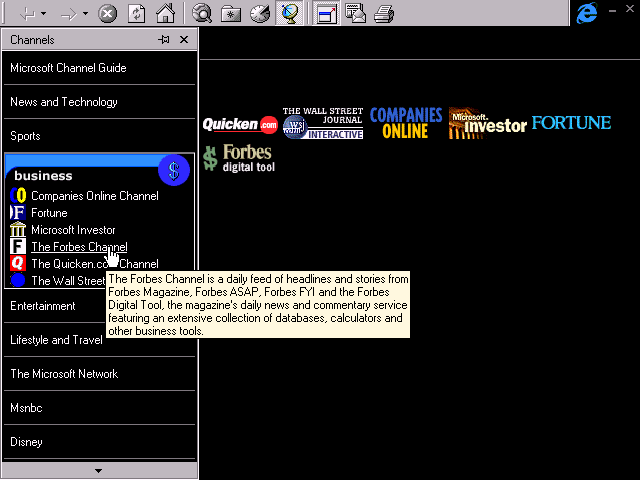Click the Microsoft Investor logo
The width and height of the screenshot is (640, 480).
[488, 123]
